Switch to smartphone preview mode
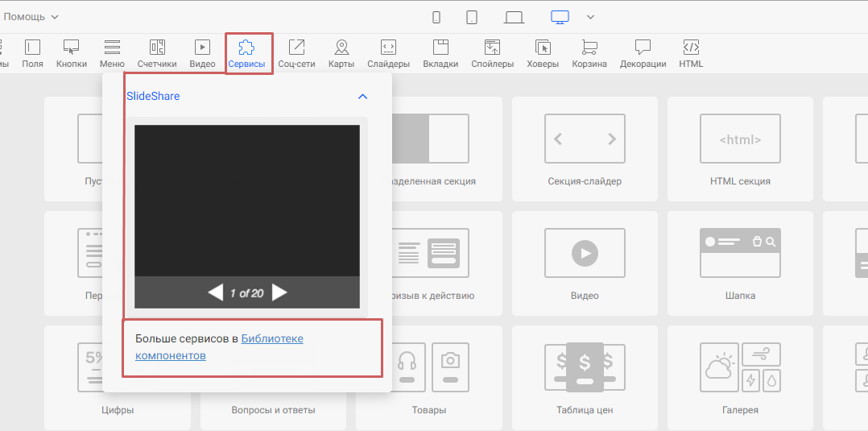 436,17
